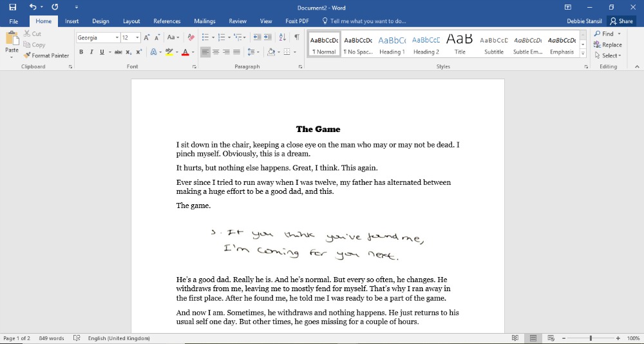
Task: Switch to the References tab
Action: point(167,21)
